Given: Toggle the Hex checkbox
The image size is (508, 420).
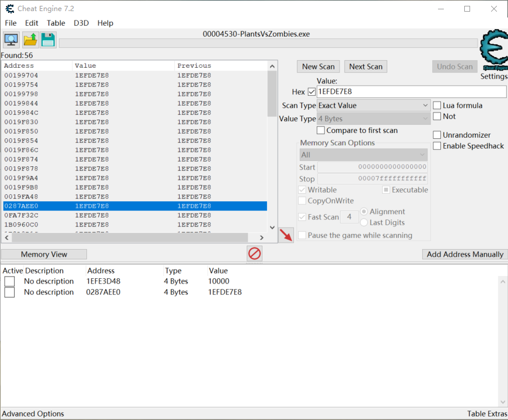Looking at the screenshot, I should click(x=311, y=92).
